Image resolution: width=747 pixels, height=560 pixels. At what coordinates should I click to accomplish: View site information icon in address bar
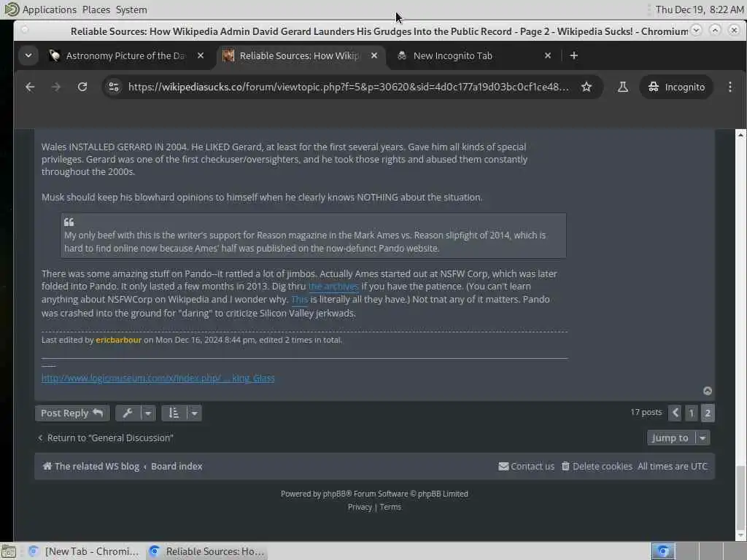click(114, 87)
